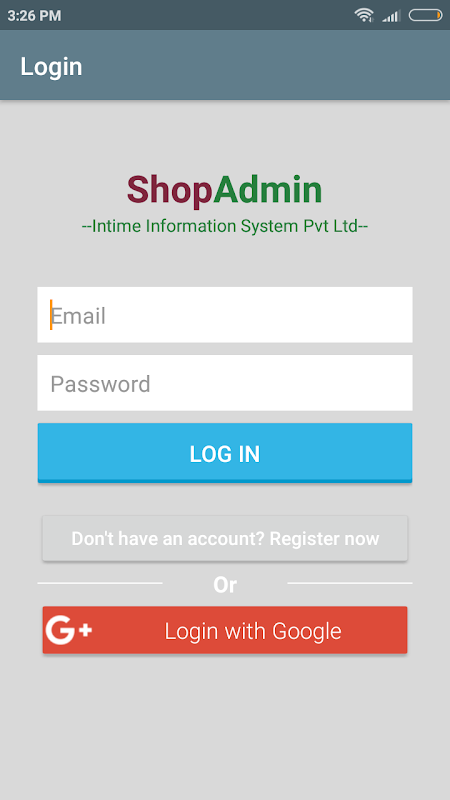Screen dimensions: 450x800
Task: Tap the "Or" divider label
Action: [x=225, y=585]
